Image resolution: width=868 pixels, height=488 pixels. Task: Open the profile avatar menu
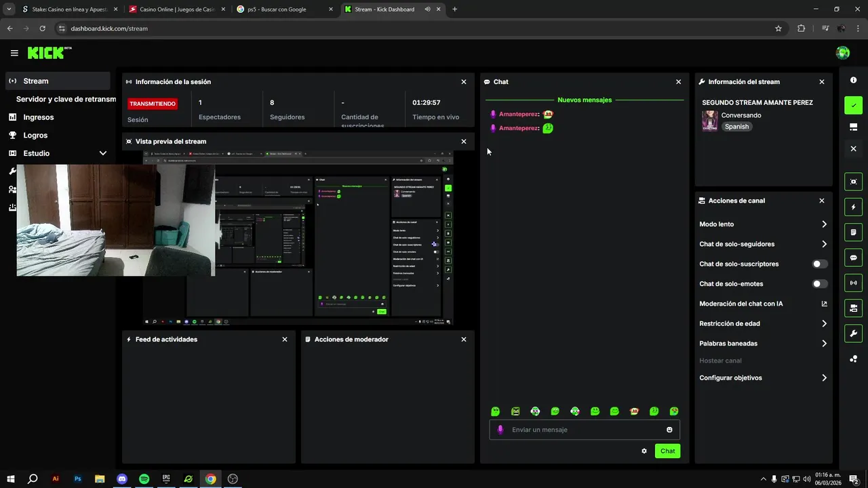(843, 53)
